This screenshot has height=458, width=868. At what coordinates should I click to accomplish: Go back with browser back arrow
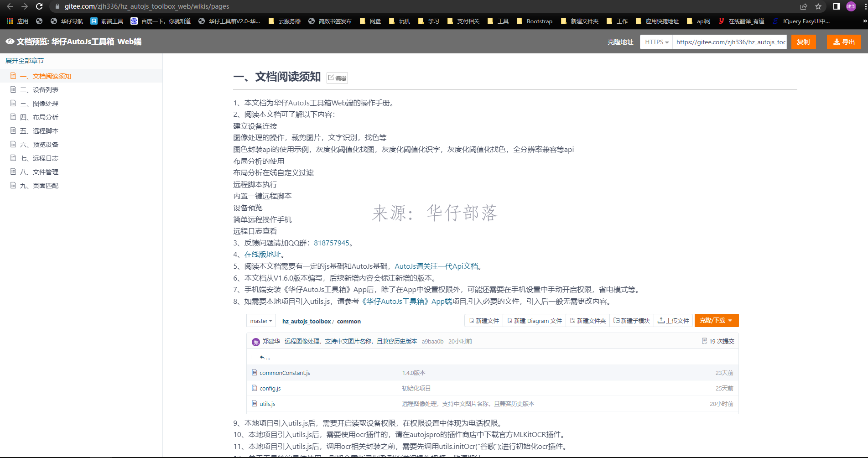point(10,6)
